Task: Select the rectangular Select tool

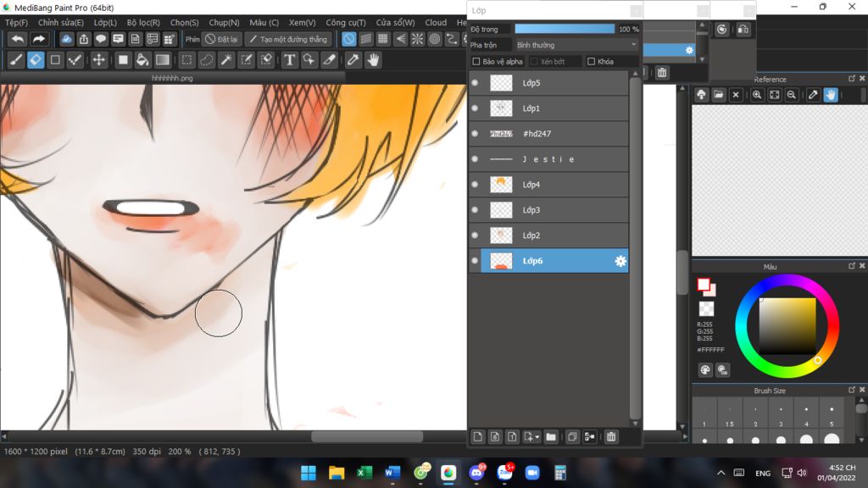Action: pos(187,60)
